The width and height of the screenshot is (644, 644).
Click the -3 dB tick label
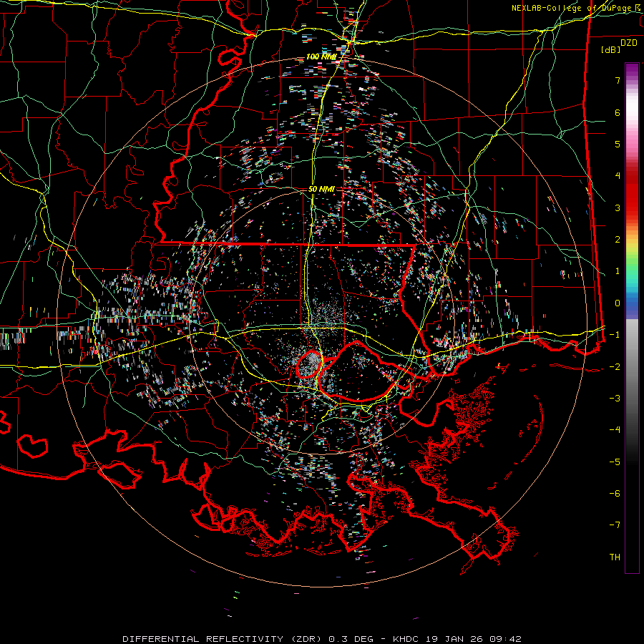pyautogui.click(x=615, y=399)
